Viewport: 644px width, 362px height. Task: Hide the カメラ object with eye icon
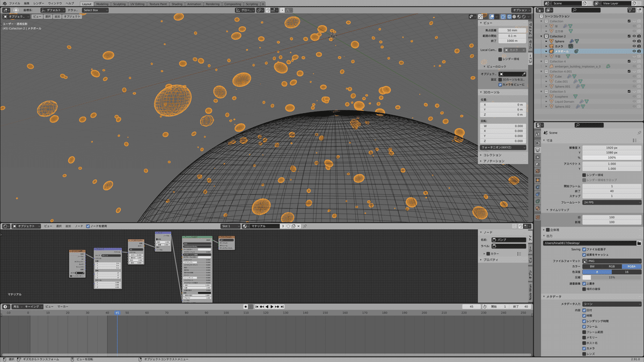pos(634,46)
